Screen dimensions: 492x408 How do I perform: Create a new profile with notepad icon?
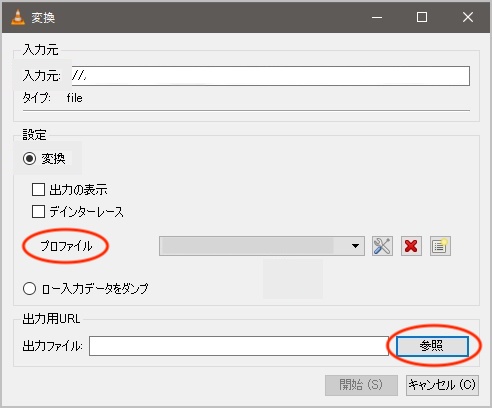pyautogui.click(x=440, y=246)
